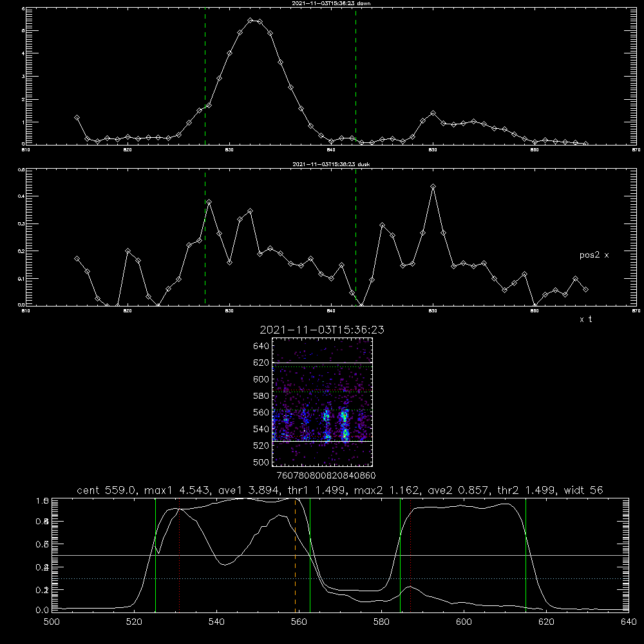The image size is (644, 644).
Task: Click the 'ave2 0.857' value in statistics line
Action: point(459,490)
